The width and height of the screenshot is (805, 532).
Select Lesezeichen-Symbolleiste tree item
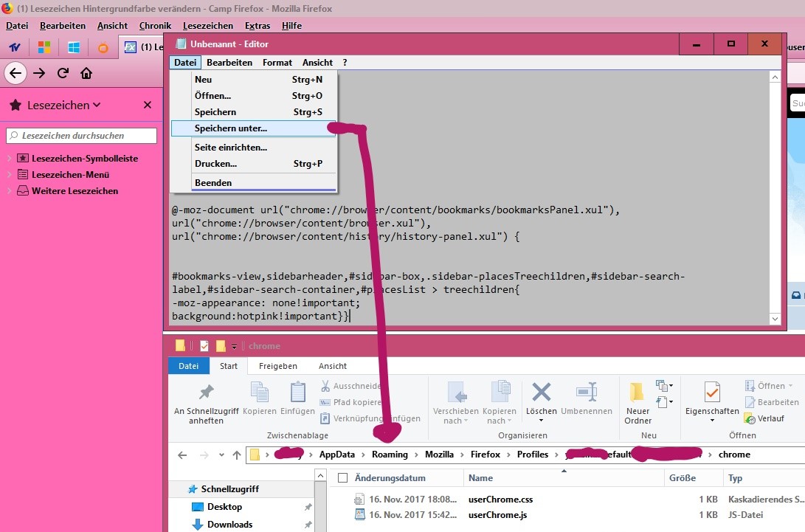pos(85,158)
